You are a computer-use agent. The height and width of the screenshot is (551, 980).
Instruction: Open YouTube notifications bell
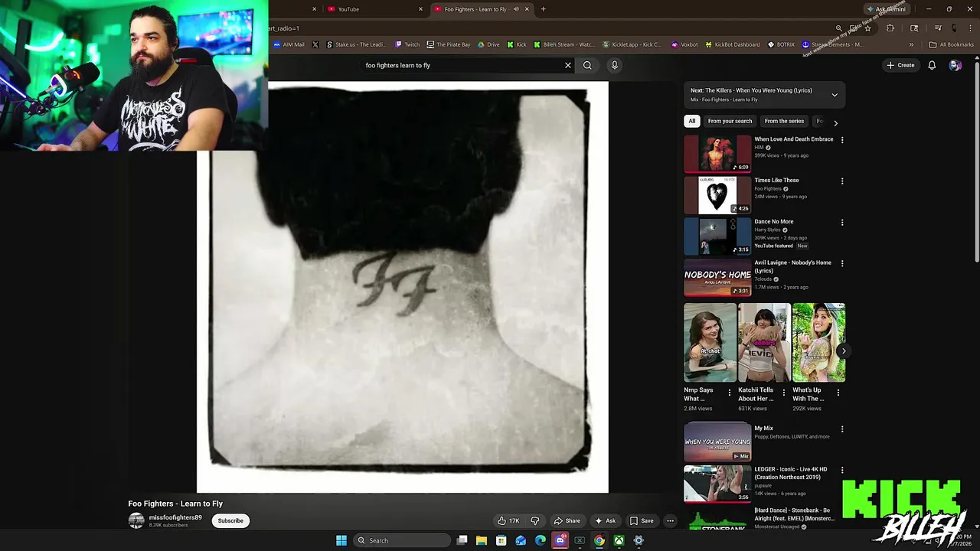click(932, 65)
